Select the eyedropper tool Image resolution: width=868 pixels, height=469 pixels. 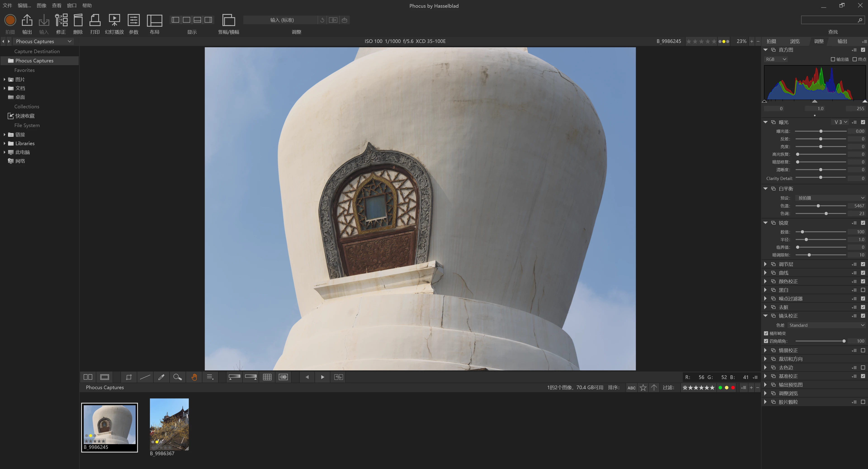pyautogui.click(x=161, y=377)
